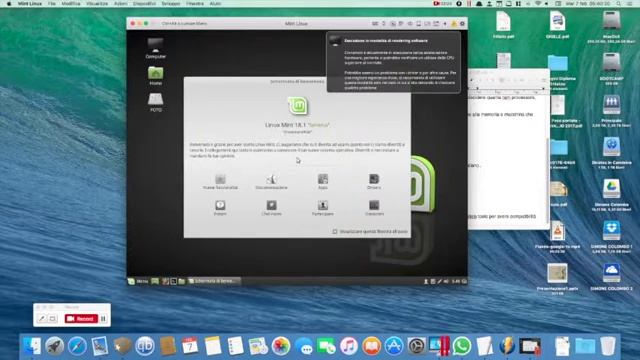
Task: Open Calendar in the Dock
Action: 190,346
